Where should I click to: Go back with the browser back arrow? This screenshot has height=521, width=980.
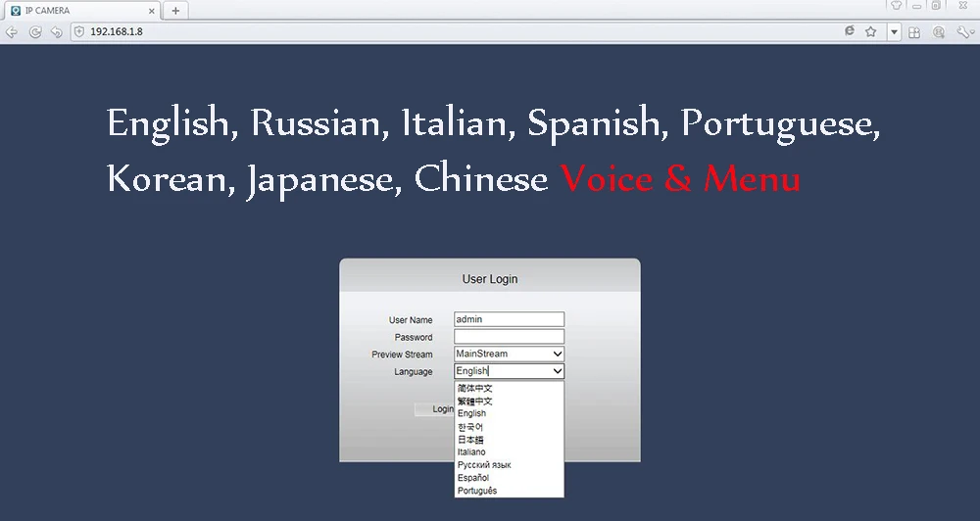tap(11, 32)
